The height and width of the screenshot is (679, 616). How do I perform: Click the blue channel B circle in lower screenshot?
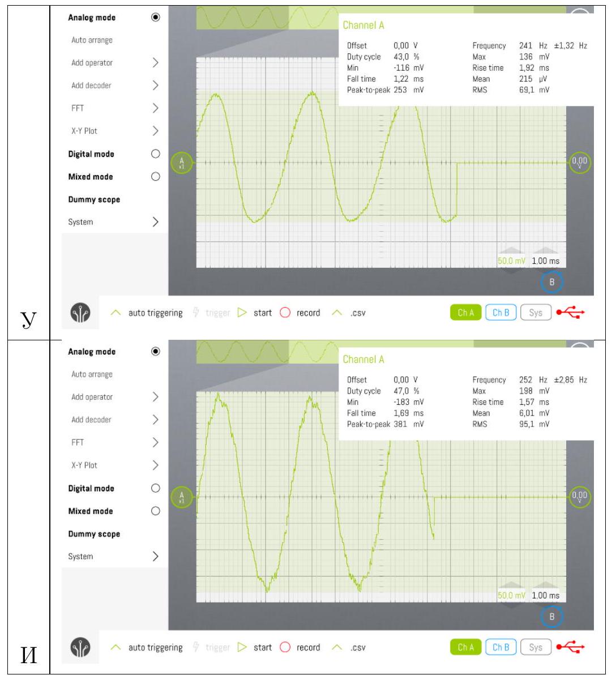(552, 616)
